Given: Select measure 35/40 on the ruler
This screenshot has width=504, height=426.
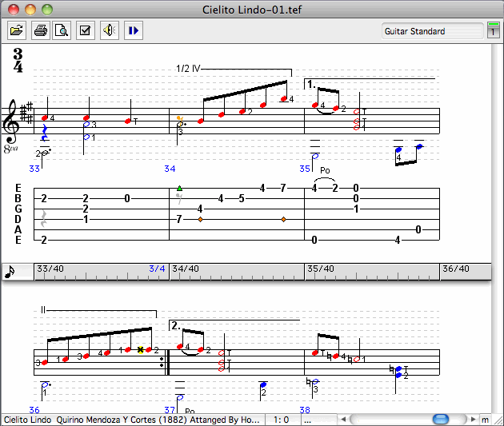Looking at the screenshot, I should pyautogui.click(x=321, y=269).
